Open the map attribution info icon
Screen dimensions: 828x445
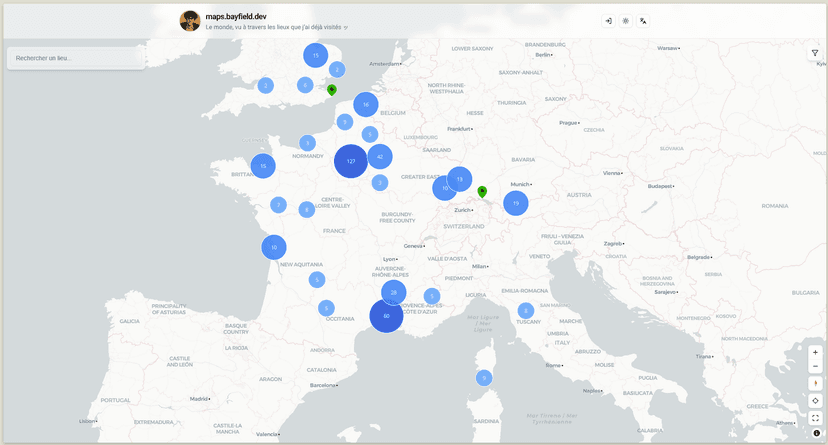[x=817, y=433]
